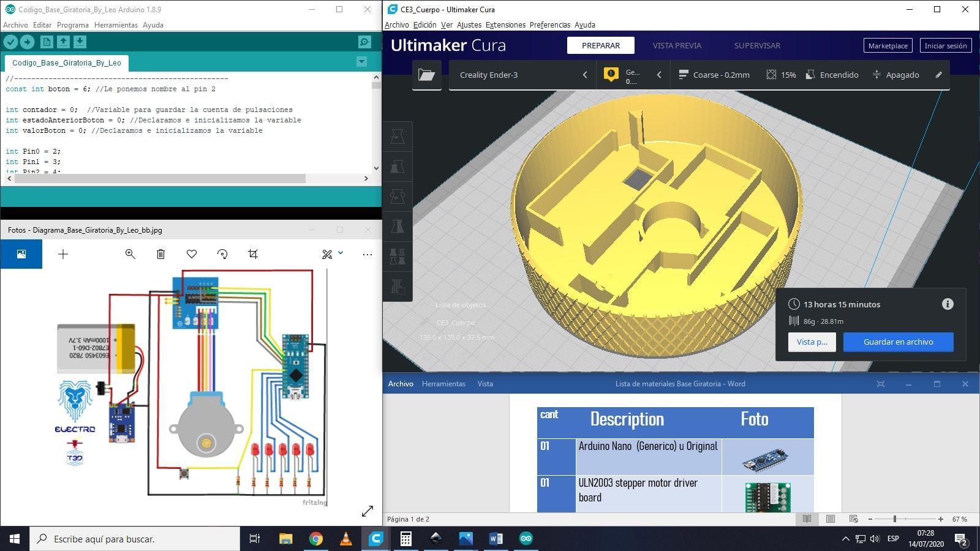Click the crop icon in Photos toolbar
The width and height of the screenshot is (980, 551).
pos(253,254)
